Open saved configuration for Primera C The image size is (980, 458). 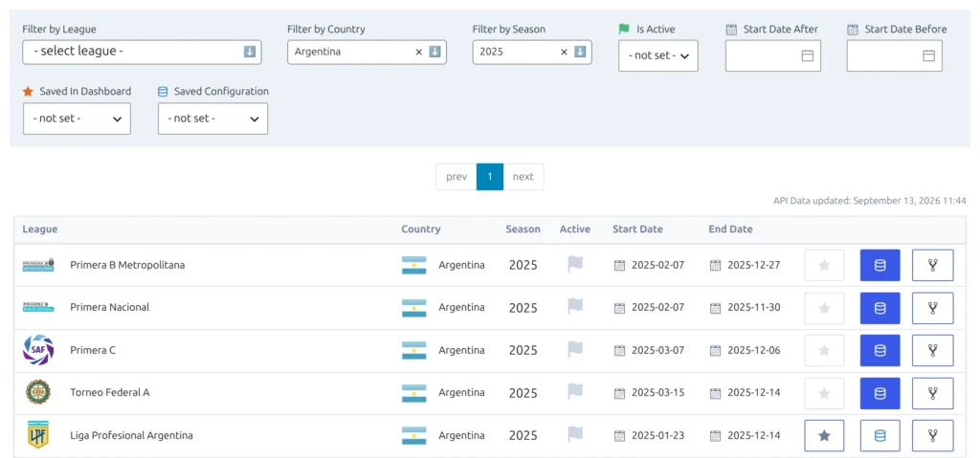tap(880, 350)
